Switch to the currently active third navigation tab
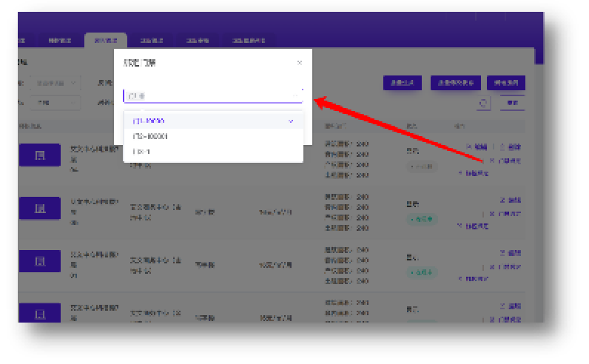589x364 pixels. click(105, 41)
